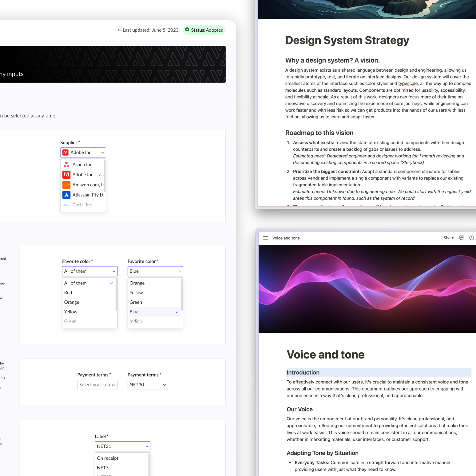Image resolution: width=476 pixels, height=476 pixels.
Task: Open the hamburger menu in Voice and tone
Action: 266,238
